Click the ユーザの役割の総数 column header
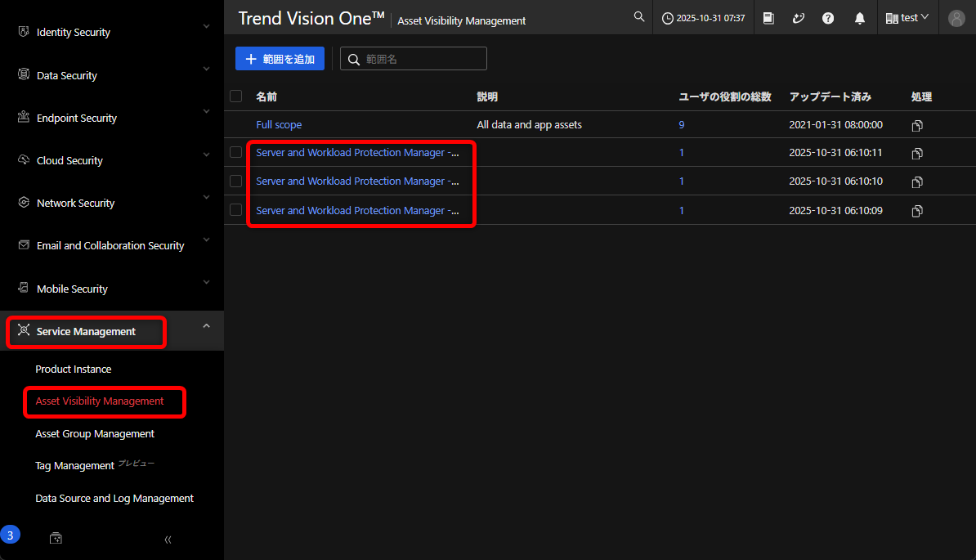 [725, 96]
